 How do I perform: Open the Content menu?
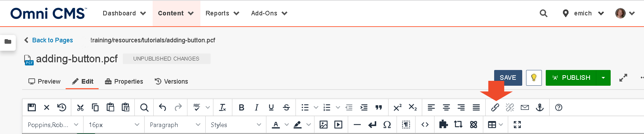coord(176,13)
